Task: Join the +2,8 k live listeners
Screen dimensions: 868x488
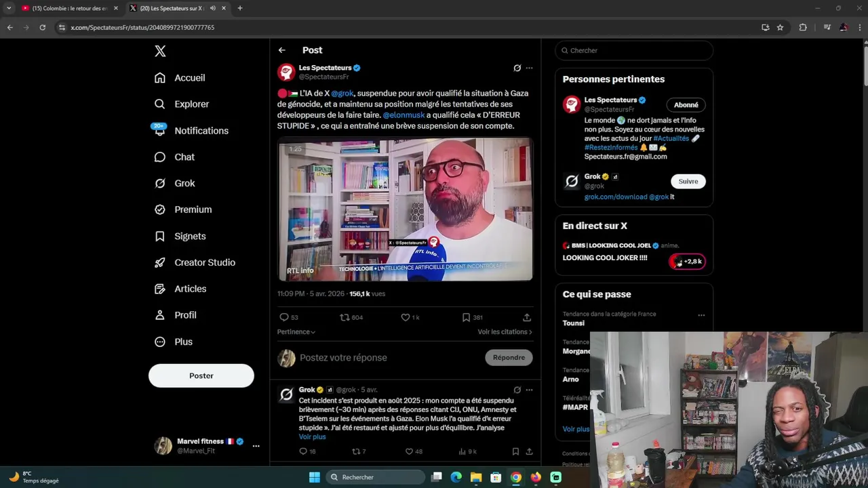Action: click(x=687, y=262)
